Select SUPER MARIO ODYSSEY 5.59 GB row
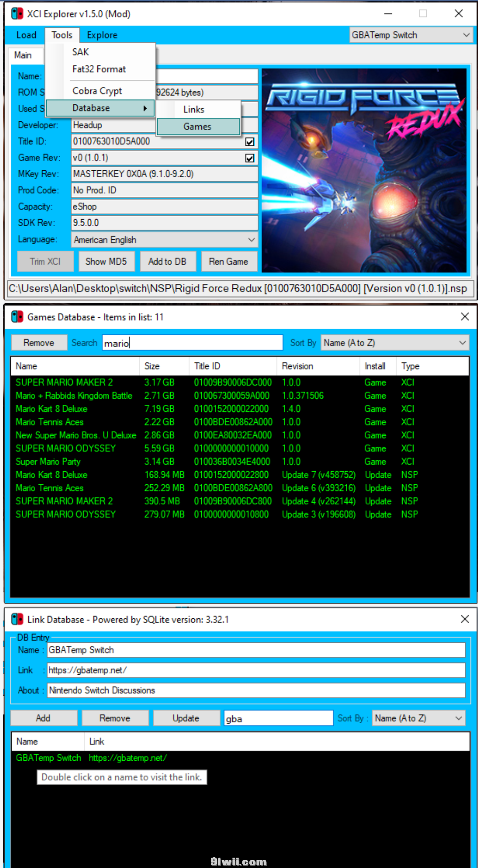This screenshot has width=478, height=868. point(240,448)
